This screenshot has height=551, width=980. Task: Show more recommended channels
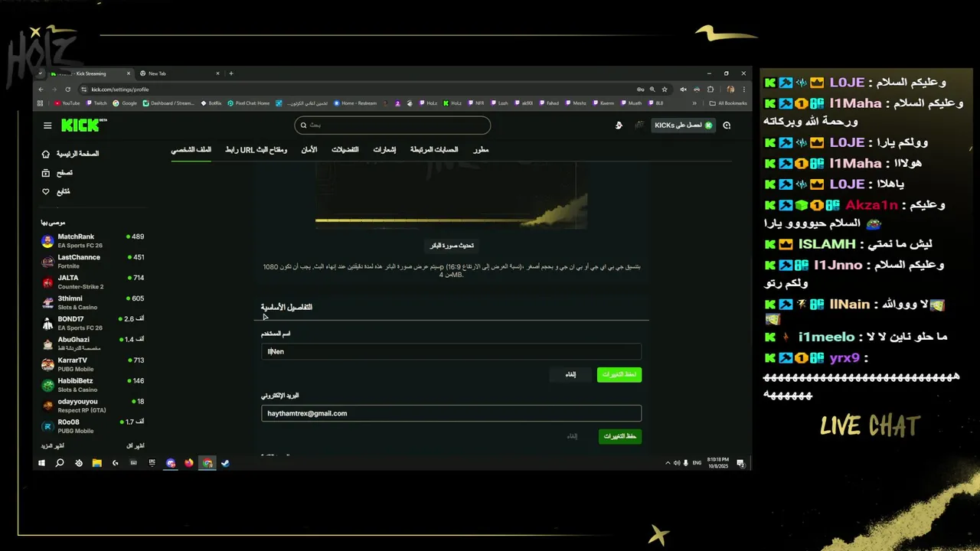[54, 445]
